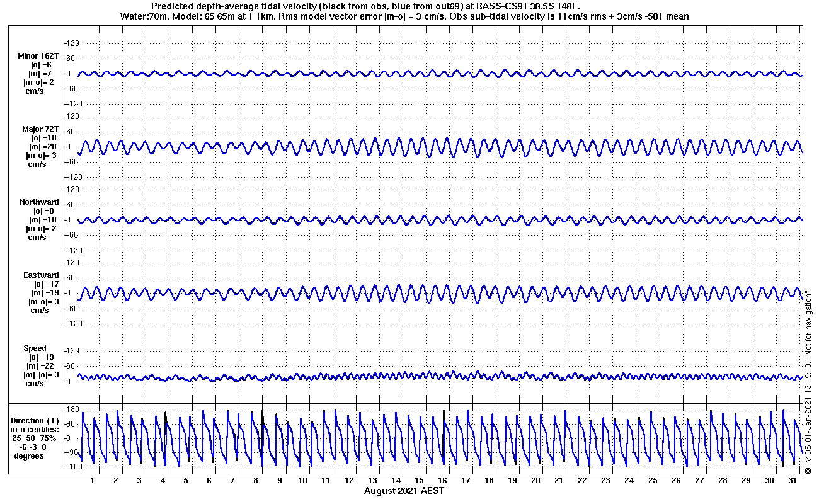Click the 'degrees' unit label
Image resolution: width=819 pixels, height=504 pixels.
29,455
